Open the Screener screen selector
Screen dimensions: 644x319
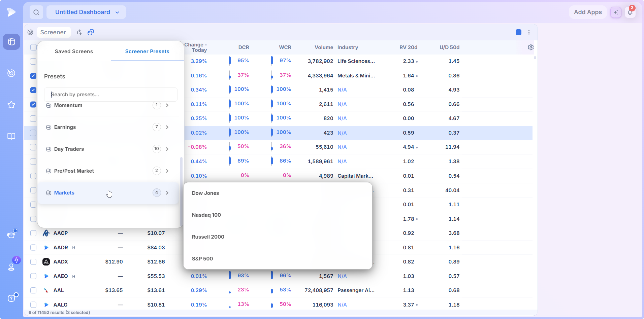tap(53, 32)
